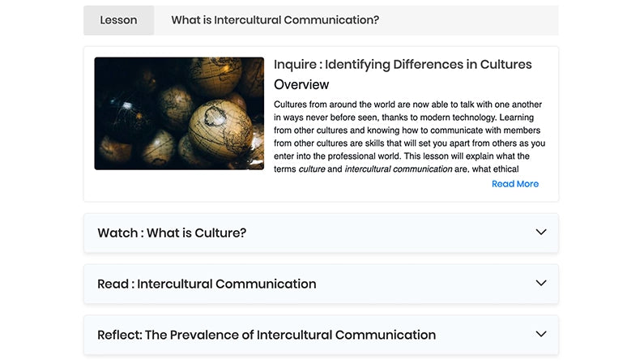The image size is (644, 363).
Task: Expand 'Read : Intercultural Communication' by its title
Action: coord(207,284)
